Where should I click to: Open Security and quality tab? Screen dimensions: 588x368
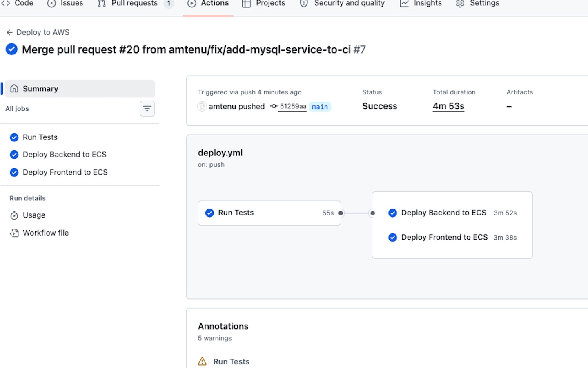342,3
